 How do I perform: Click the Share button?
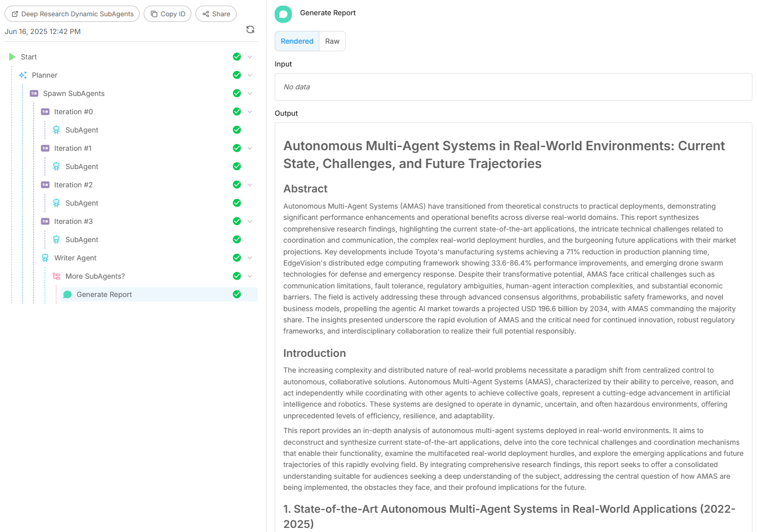216,14
